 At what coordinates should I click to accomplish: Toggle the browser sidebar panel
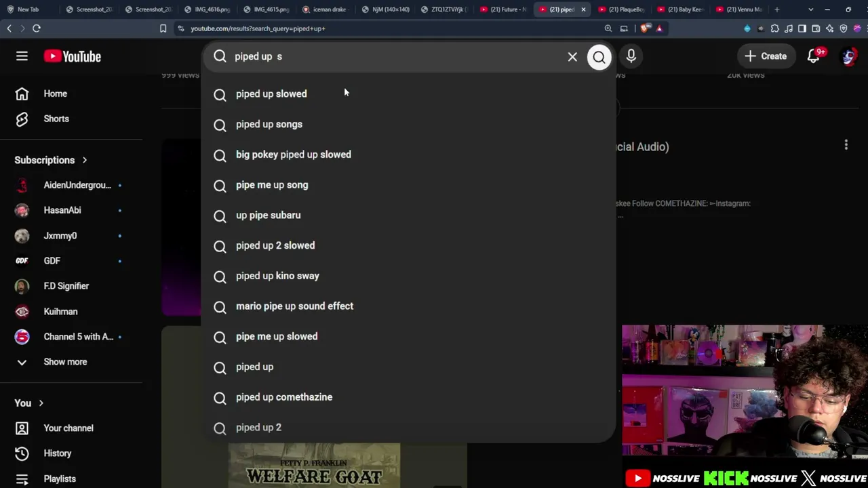[802, 28]
